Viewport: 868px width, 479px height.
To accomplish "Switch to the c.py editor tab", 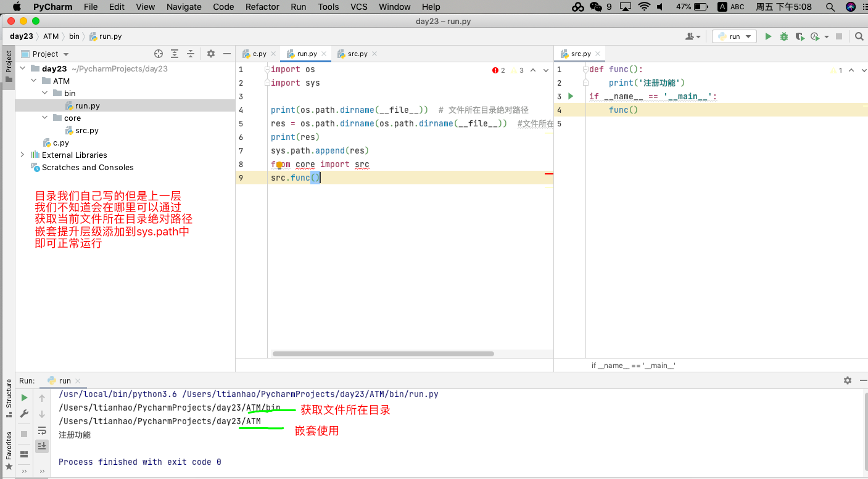I will [259, 54].
